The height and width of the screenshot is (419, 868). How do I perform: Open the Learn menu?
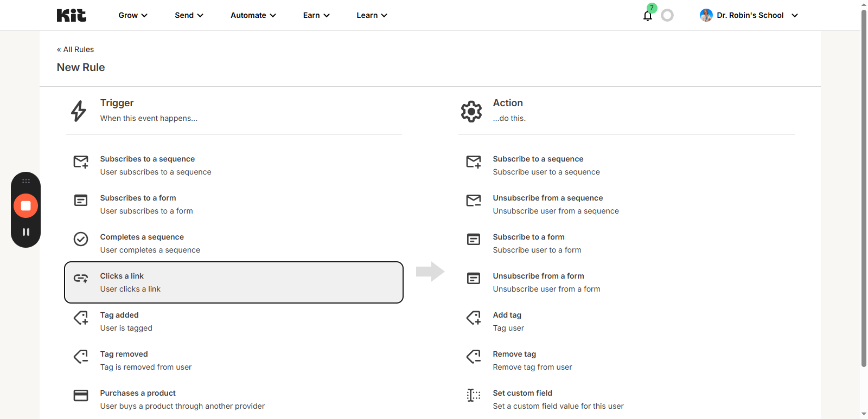tap(372, 15)
